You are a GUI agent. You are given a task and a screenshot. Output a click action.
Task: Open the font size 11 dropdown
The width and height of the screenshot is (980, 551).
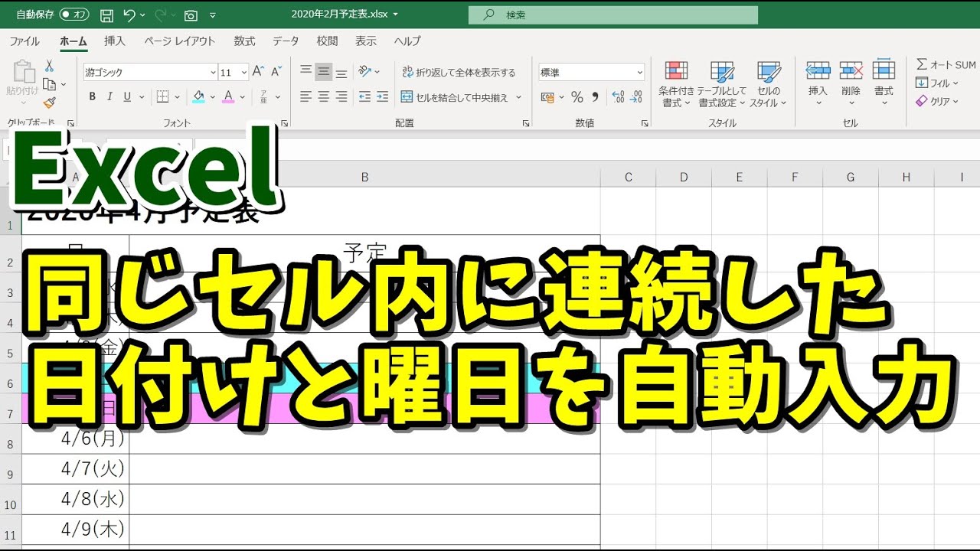pyautogui.click(x=244, y=73)
